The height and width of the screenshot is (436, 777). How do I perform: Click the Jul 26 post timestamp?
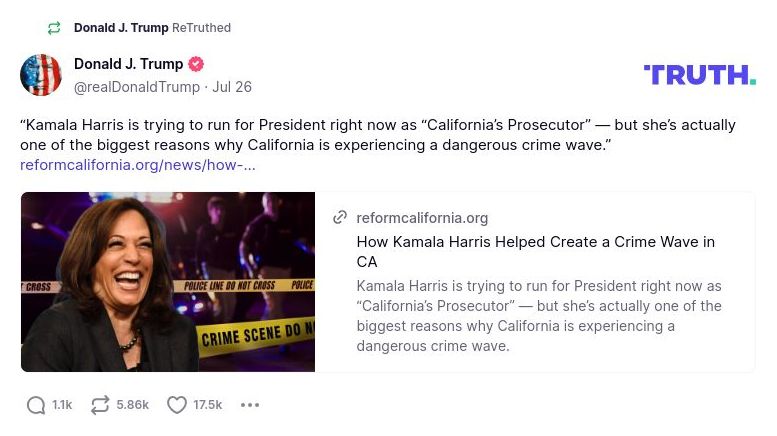(232, 87)
